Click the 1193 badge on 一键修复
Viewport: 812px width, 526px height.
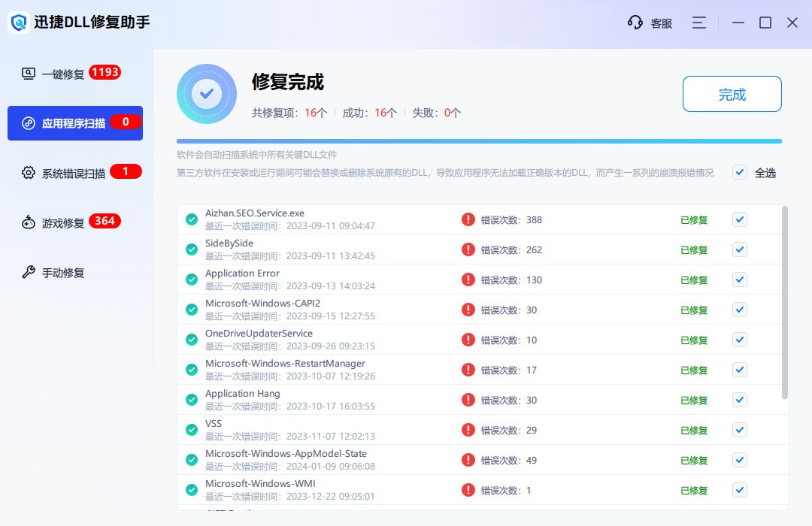pos(105,72)
